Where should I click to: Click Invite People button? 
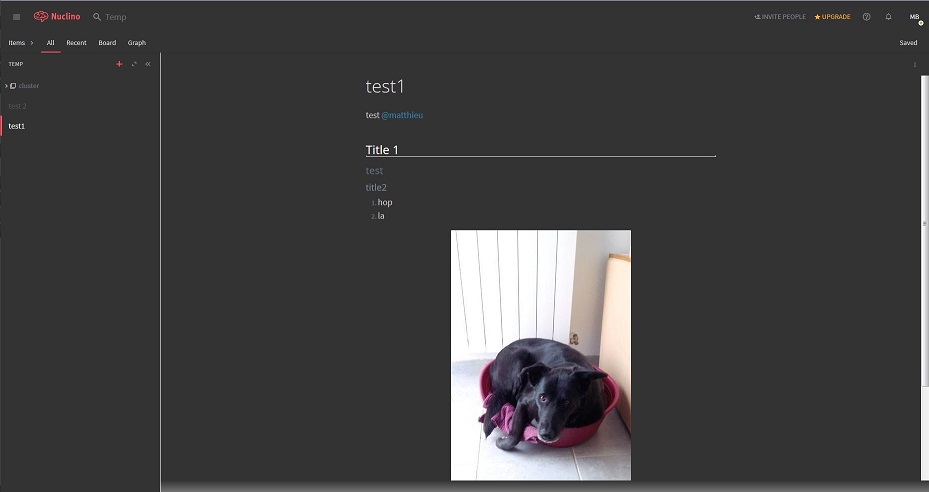780,17
